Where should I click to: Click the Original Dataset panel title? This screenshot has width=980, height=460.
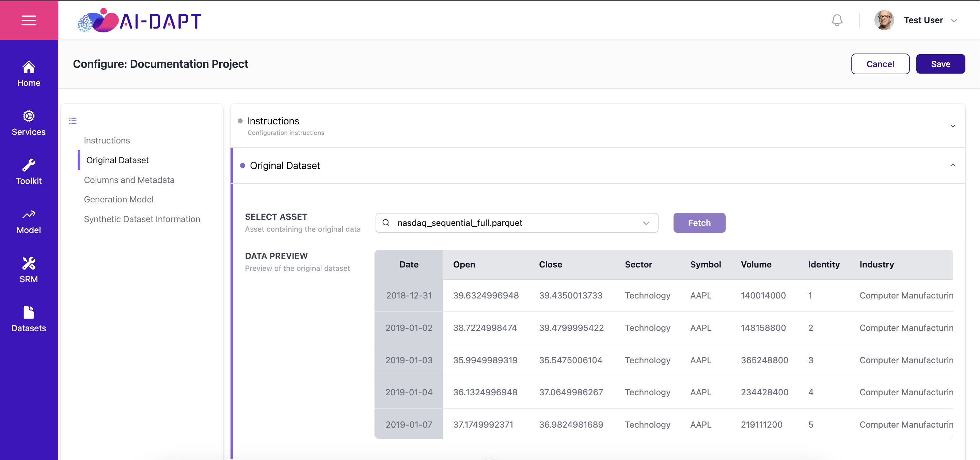[x=285, y=166]
